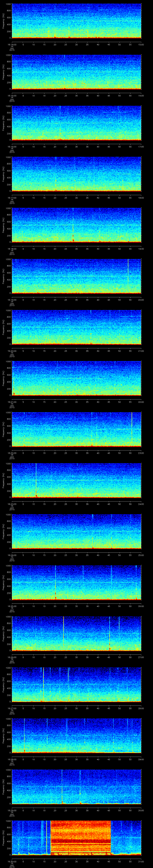Click the spike near 45s in 16:26:00 panel
The width and height of the screenshot is (153, 868).
coord(110,633)
